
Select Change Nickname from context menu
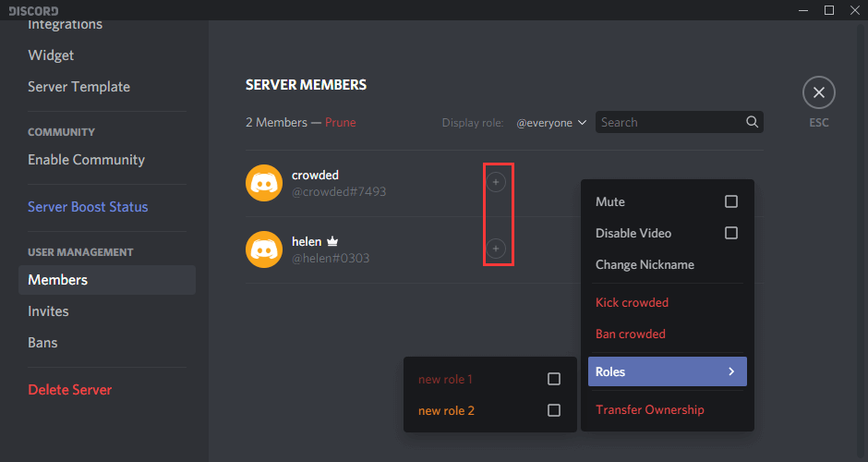pyautogui.click(x=645, y=265)
